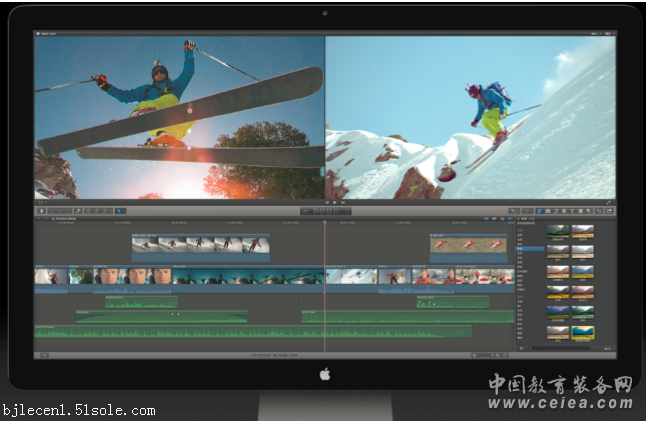Click the import media button at toolbar left

coord(41,211)
